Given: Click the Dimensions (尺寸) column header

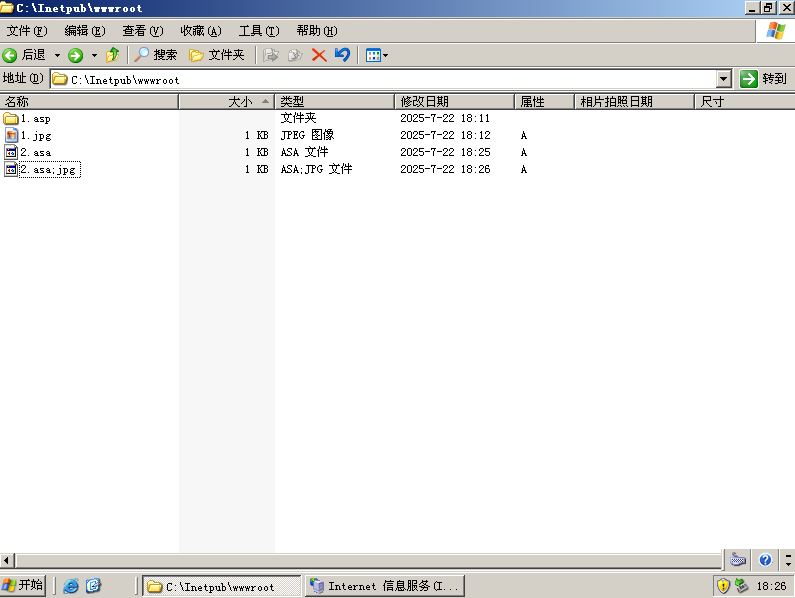Looking at the screenshot, I should pyautogui.click(x=744, y=101).
